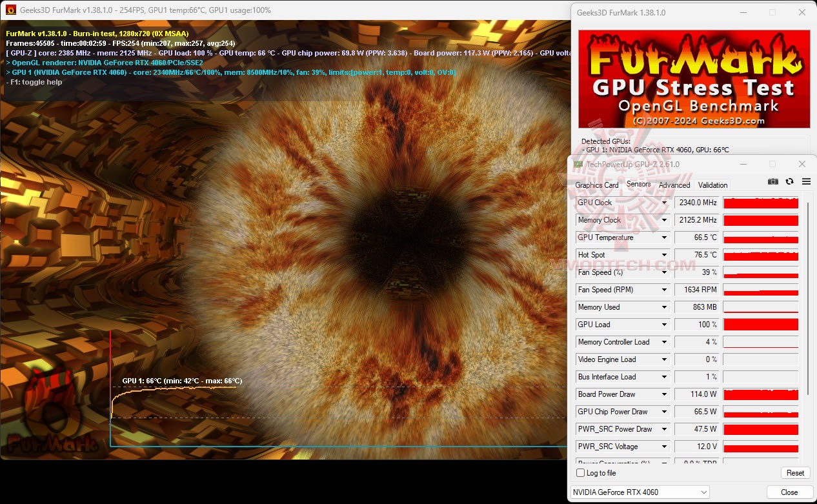The image size is (817, 504).
Task: Open the GPU-Z hamburger menu
Action: (806, 182)
